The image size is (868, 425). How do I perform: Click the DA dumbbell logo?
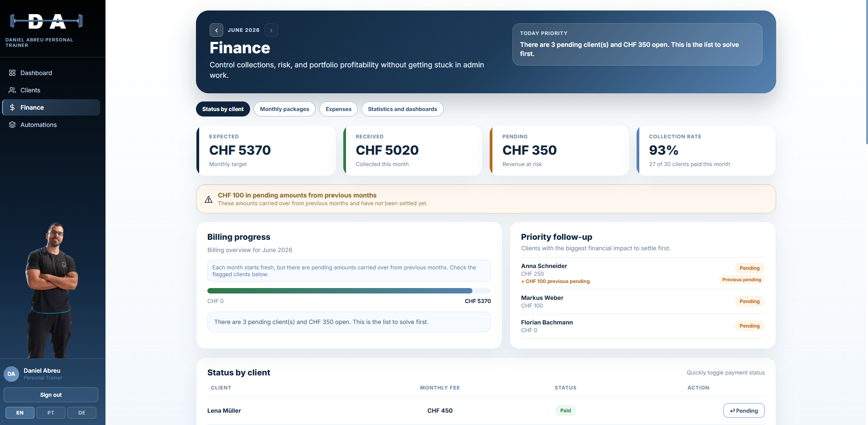(x=46, y=21)
